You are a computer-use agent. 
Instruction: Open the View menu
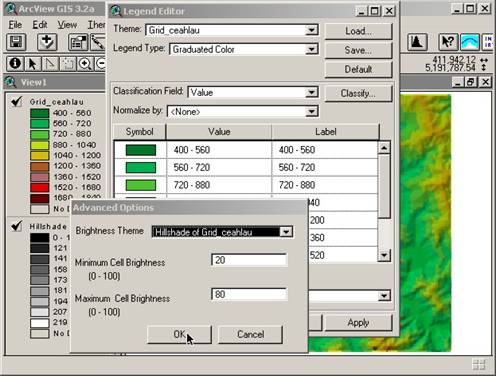point(67,25)
